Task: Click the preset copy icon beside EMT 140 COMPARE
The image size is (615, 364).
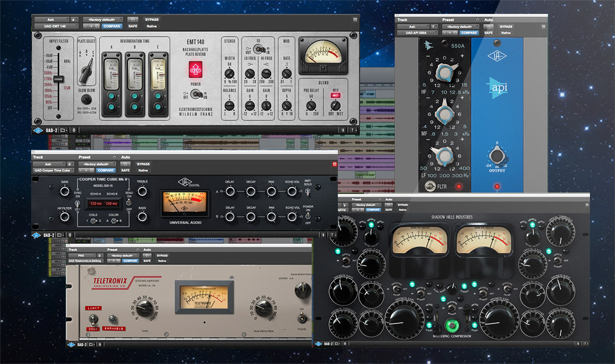Action: tap(97, 26)
